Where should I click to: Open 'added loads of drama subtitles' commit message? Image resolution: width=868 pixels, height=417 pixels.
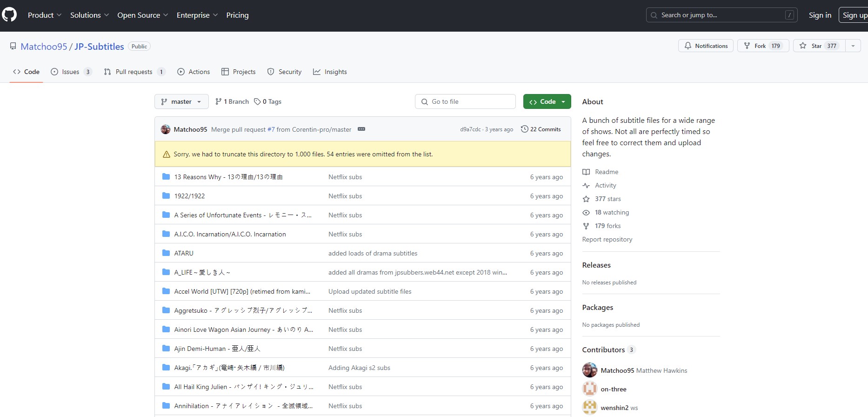click(x=373, y=253)
